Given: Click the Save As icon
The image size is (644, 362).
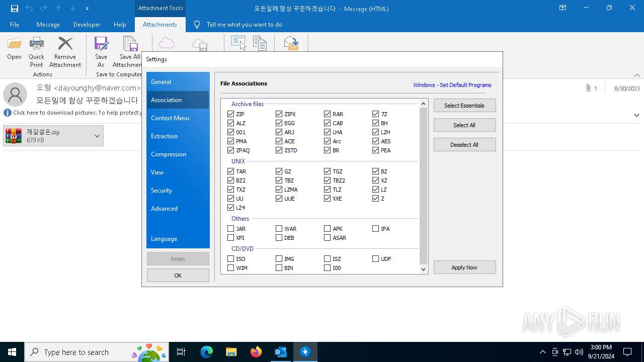Looking at the screenshot, I should pyautogui.click(x=101, y=44).
